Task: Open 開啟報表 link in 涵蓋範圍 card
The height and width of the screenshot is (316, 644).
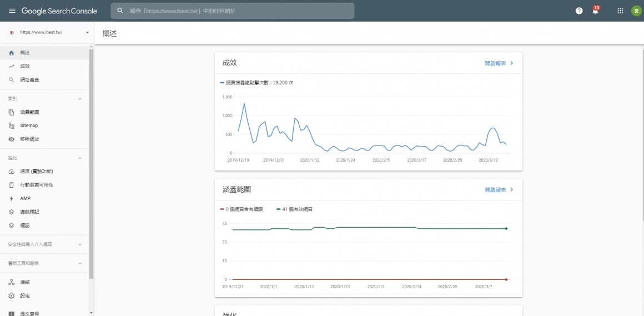Action: point(499,190)
